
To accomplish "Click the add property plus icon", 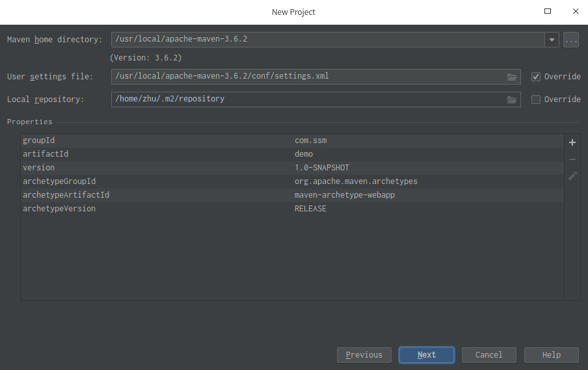I will pos(572,142).
